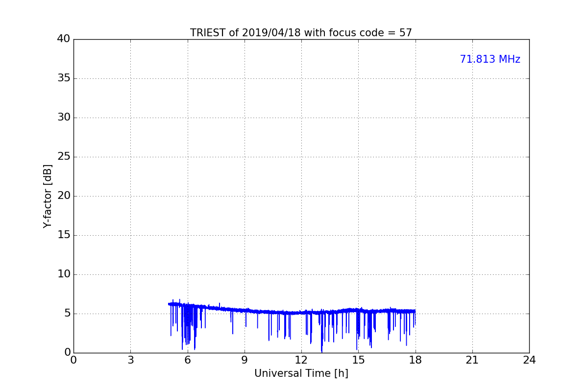The image size is (588, 392).
Task: Click the x-axis tick label '12'
Action: point(301,360)
